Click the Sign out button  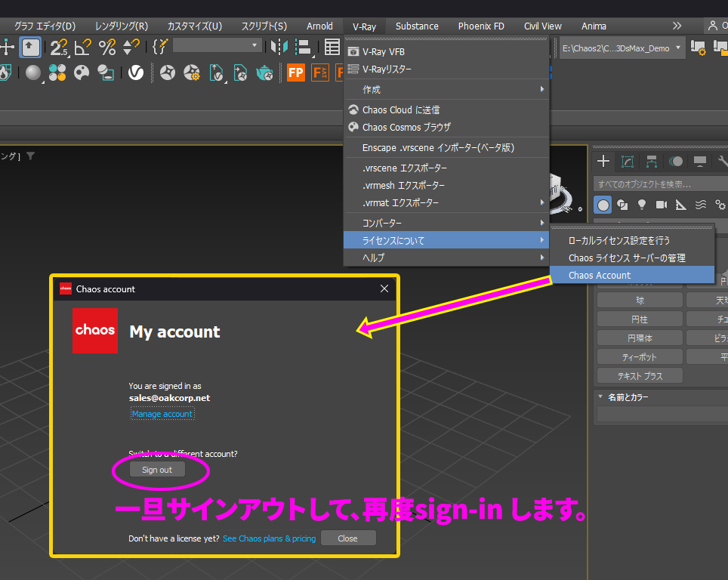(156, 469)
